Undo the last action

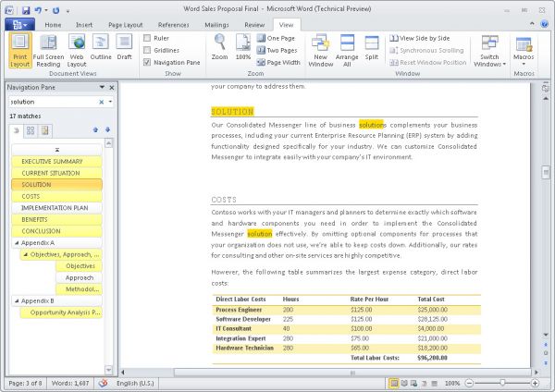(38, 10)
